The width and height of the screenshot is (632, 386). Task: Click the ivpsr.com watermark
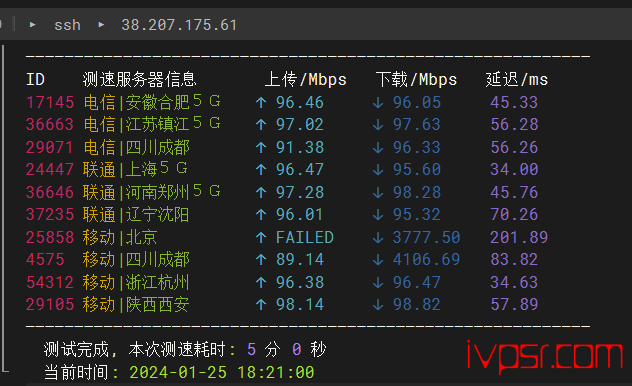pos(545,356)
